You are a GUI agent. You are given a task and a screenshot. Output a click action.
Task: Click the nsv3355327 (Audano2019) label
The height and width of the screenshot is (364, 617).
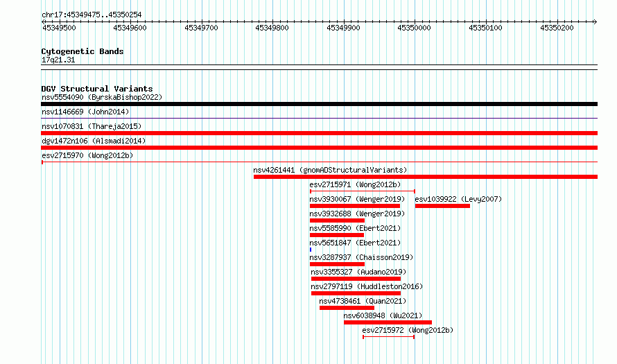(358, 272)
